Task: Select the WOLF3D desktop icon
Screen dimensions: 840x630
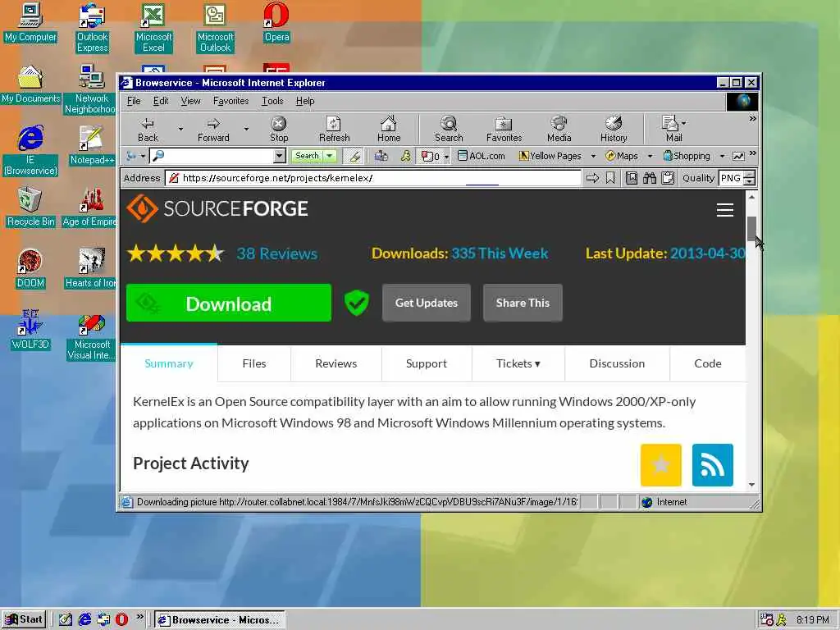Action: tap(30, 330)
